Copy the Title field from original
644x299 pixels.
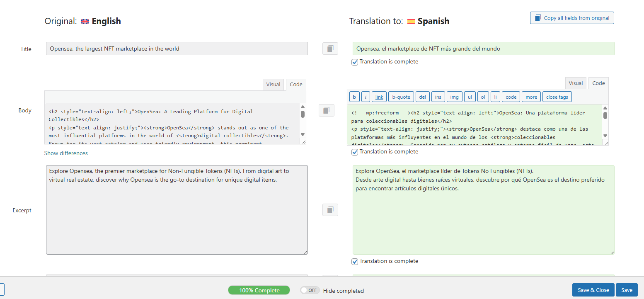pyautogui.click(x=330, y=49)
